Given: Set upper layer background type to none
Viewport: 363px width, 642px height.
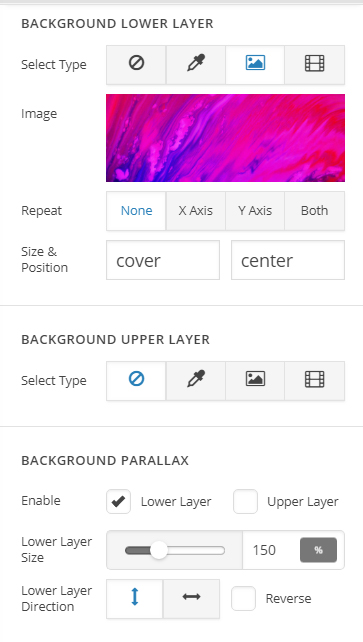Looking at the screenshot, I should tap(136, 381).
